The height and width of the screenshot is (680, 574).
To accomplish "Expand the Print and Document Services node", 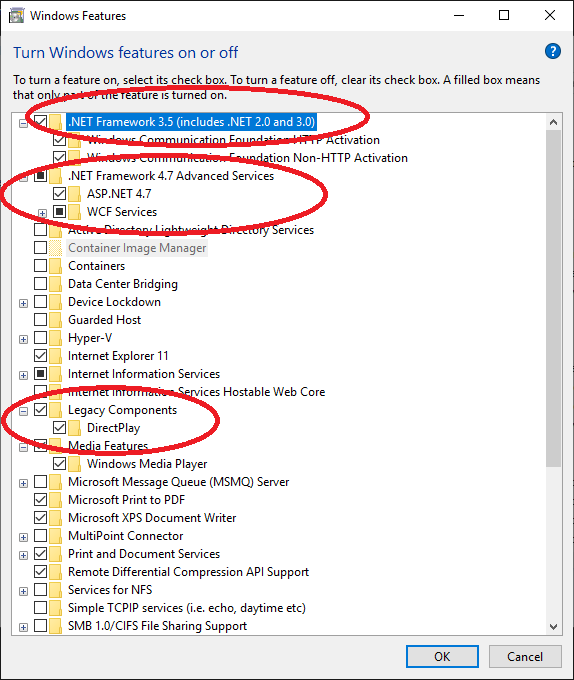I will (23, 555).
